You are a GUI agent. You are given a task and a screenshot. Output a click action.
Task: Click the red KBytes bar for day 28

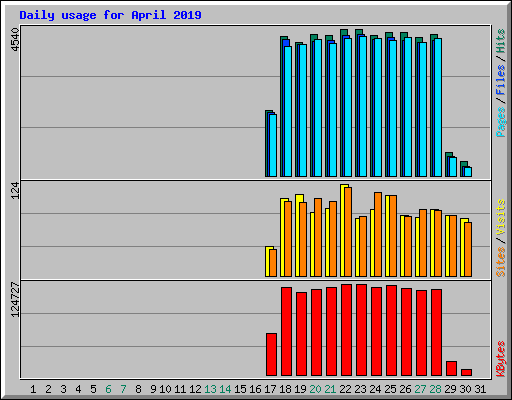click(436, 333)
